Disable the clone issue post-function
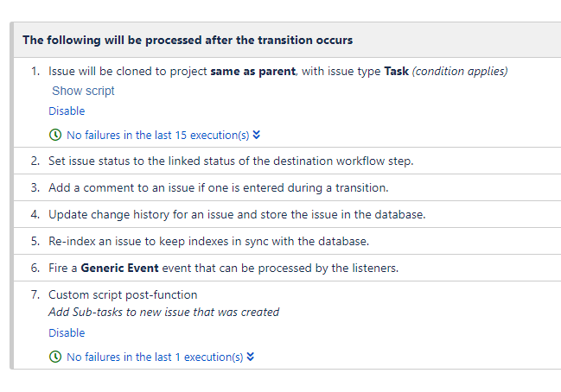Image resolution: width=561 pixels, height=392 pixels. pyautogui.click(x=67, y=111)
